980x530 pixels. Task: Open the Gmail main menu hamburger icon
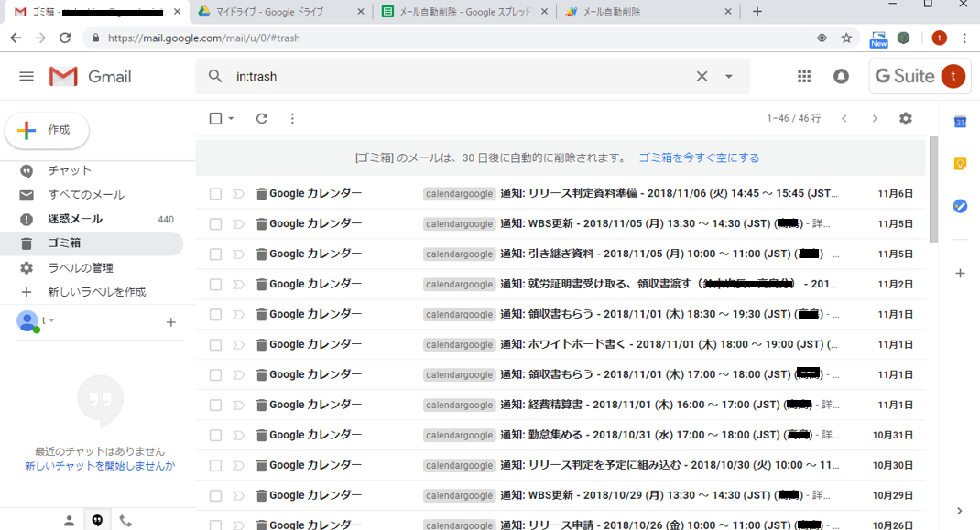point(27,76)
